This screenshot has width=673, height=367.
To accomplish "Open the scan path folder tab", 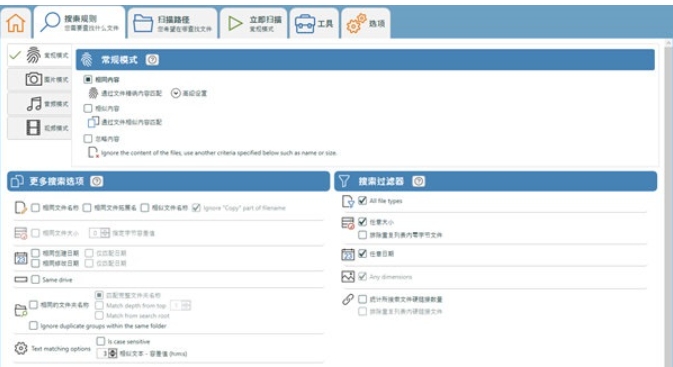I will click(x=173, y=23).
